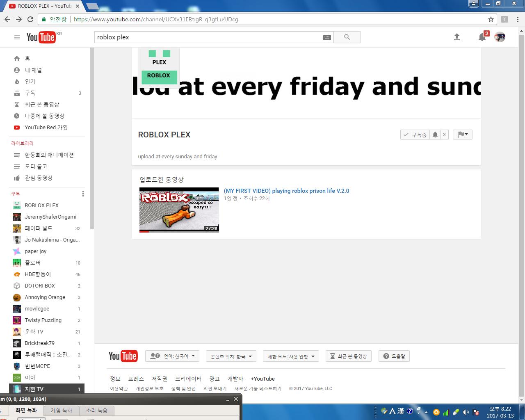Click the 개발자 footer link
Viewport: 525px width, 420px height.
tap(235, 379)
